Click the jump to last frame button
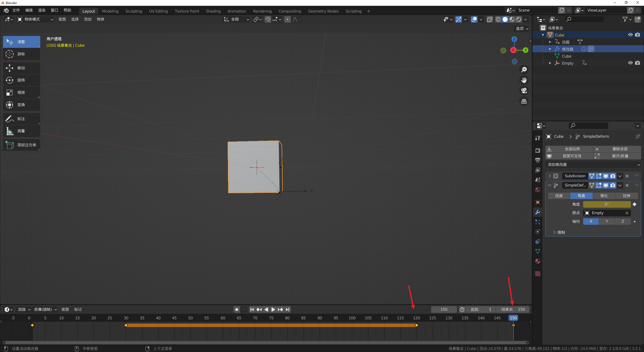This screenshot has height=352, width=644. [x=288, y=310]
